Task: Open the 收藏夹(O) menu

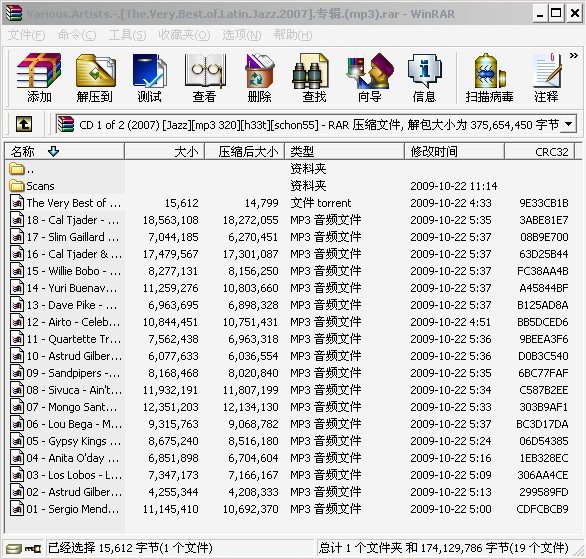Action: 184,35
